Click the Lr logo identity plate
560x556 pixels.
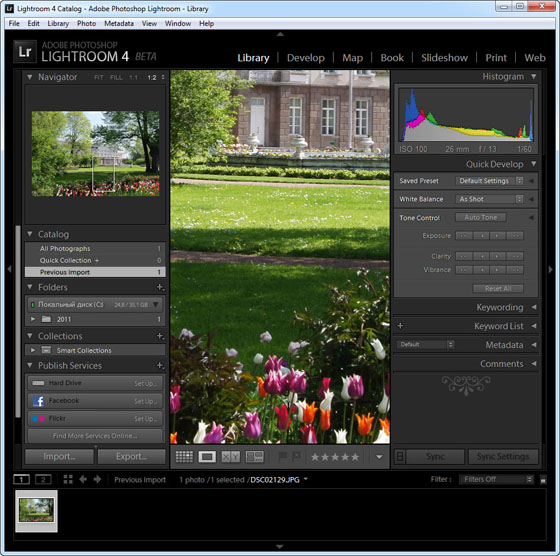[25, 51]
